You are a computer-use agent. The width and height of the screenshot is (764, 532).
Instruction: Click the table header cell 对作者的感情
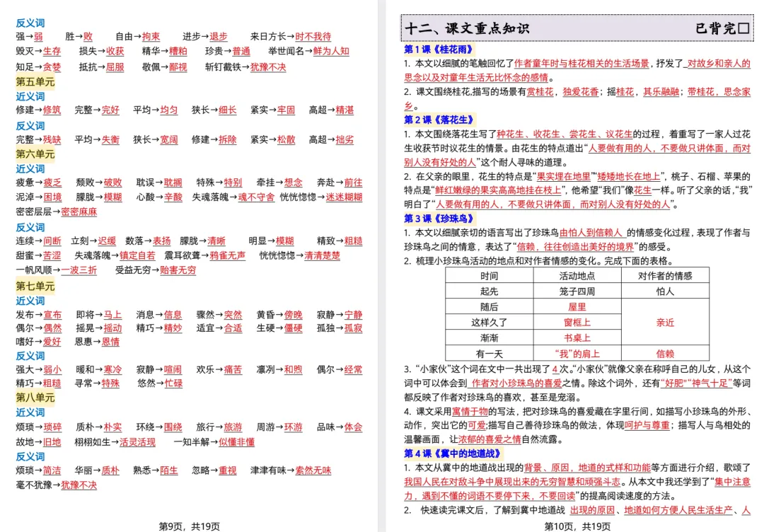coord(665,276)
